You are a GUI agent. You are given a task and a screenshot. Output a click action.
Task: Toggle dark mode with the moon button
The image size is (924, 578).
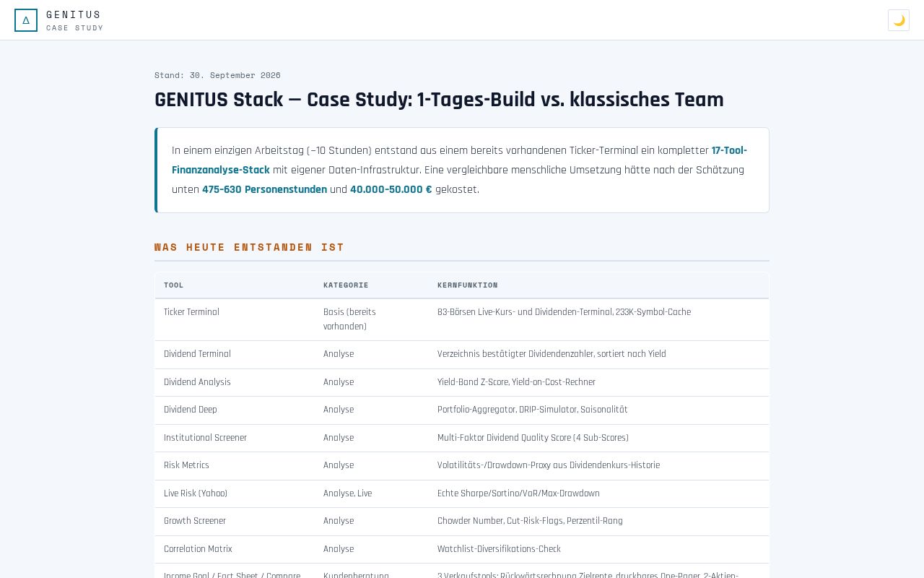899,20
